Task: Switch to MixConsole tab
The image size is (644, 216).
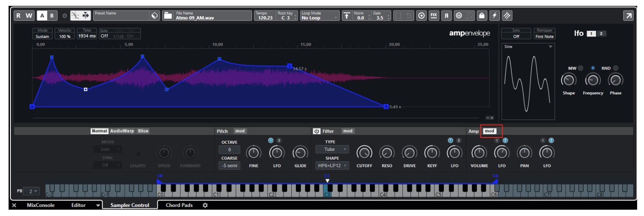Action: [41, 205]
